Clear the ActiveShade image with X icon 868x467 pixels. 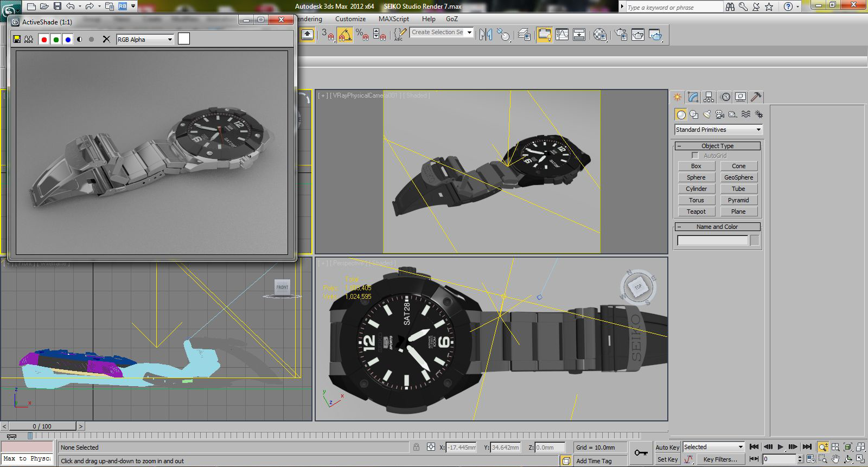pos(106,39)
